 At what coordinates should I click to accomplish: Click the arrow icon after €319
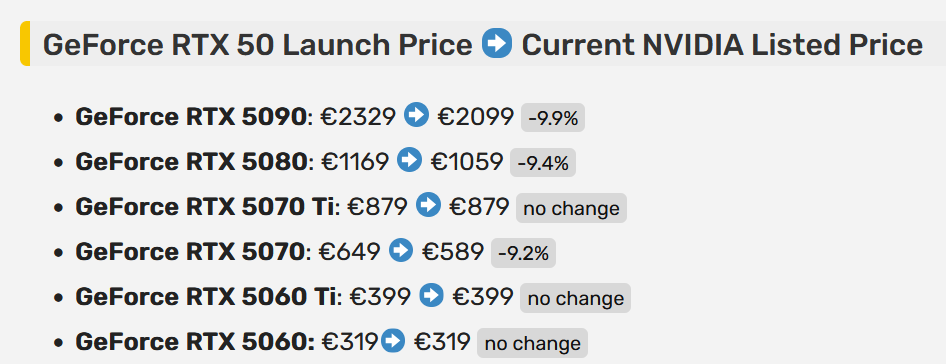pyautogui.click(x=393, y=340)
